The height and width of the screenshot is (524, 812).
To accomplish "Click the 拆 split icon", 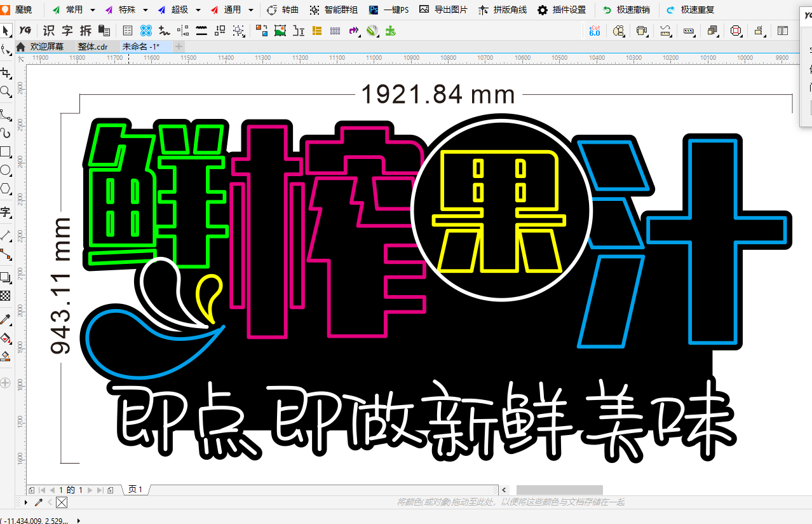I will point(86,30).
